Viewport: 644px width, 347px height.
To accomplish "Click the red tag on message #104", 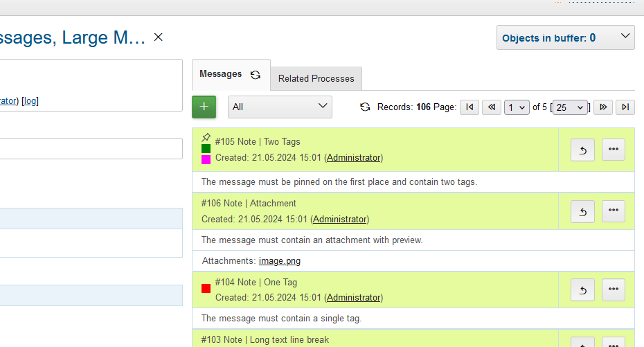I will tap(206, 288).
